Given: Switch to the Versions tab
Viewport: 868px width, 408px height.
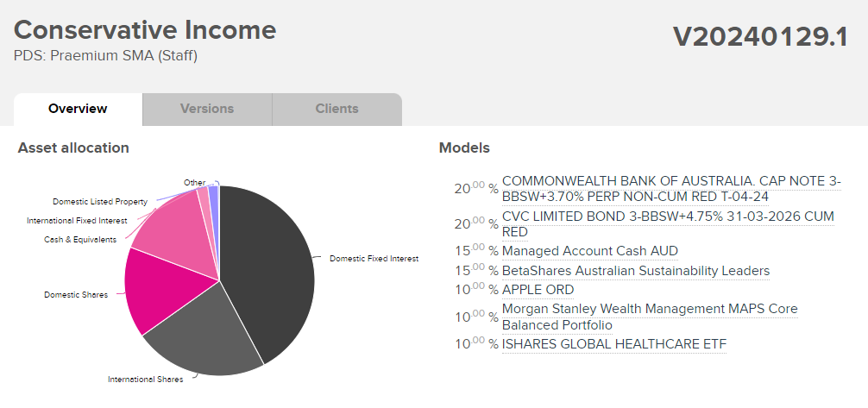Looking at the screenshot, I should pos(207,109).
